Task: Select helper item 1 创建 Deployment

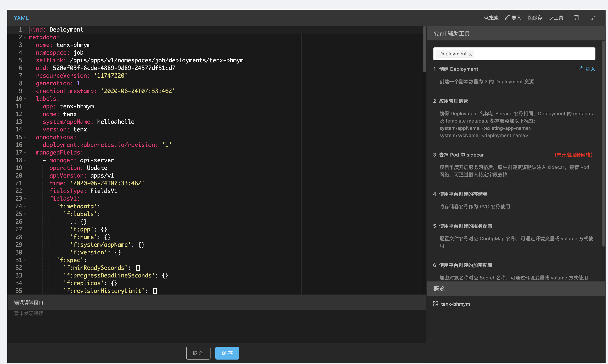Action: [x=456, y=69]
